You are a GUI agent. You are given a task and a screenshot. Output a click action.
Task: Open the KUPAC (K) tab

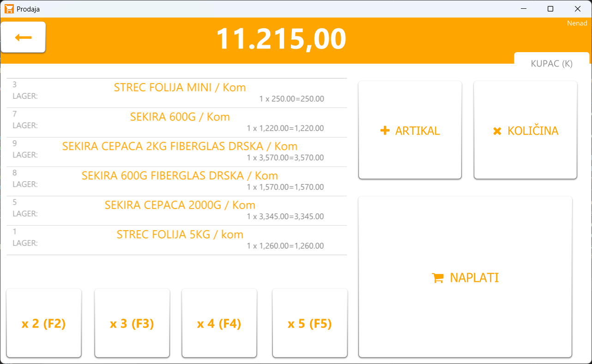click(551, 64)
